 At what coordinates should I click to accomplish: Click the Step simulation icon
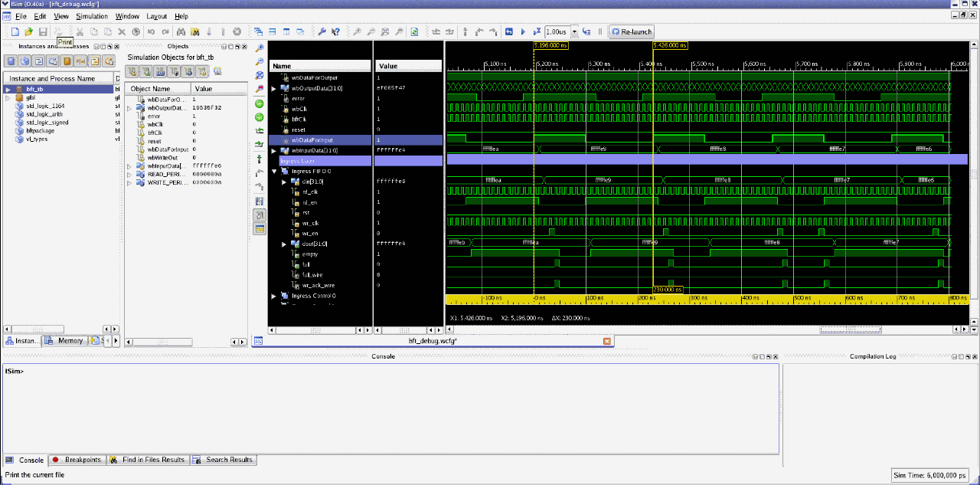[x=586, y=31]
